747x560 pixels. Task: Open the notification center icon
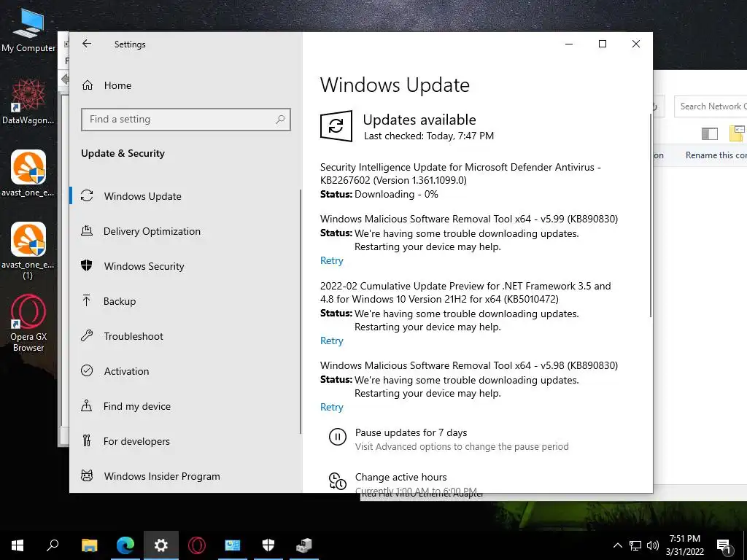[x=724, y=546]
